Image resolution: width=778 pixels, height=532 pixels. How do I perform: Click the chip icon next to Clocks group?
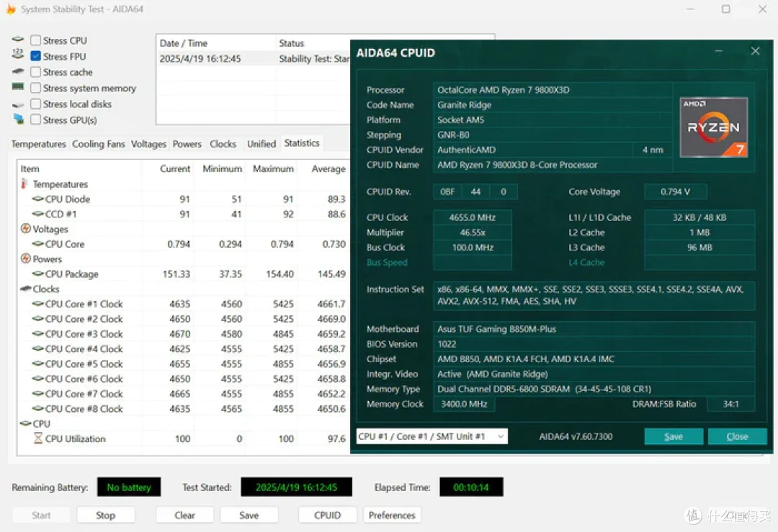pos(26,289)
